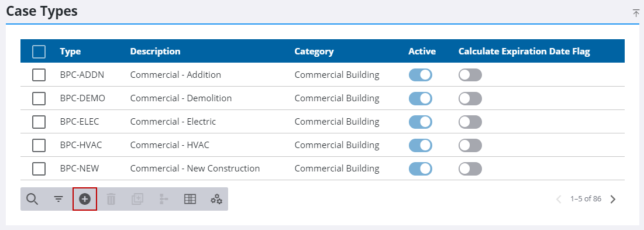Image resolution: width=644 pixels, height=230 pixels.
Task: Turn off Active switch for BPC-NEW
Action: [x=421, y=169]
